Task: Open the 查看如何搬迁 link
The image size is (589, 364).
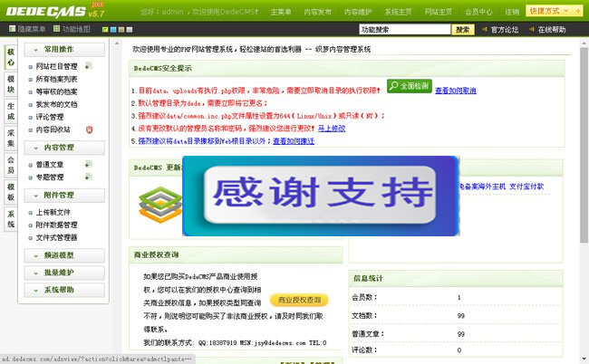Action: 294,141
